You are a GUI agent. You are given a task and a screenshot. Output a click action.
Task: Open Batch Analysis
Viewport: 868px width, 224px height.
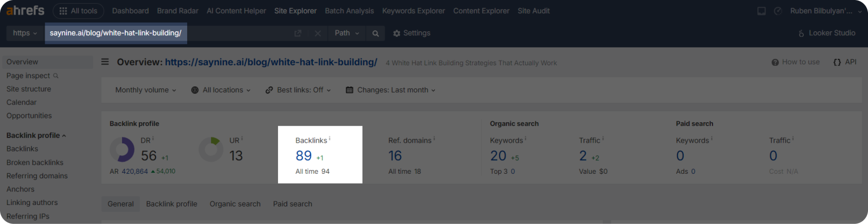pyautogui.click(x=349, y=11)
